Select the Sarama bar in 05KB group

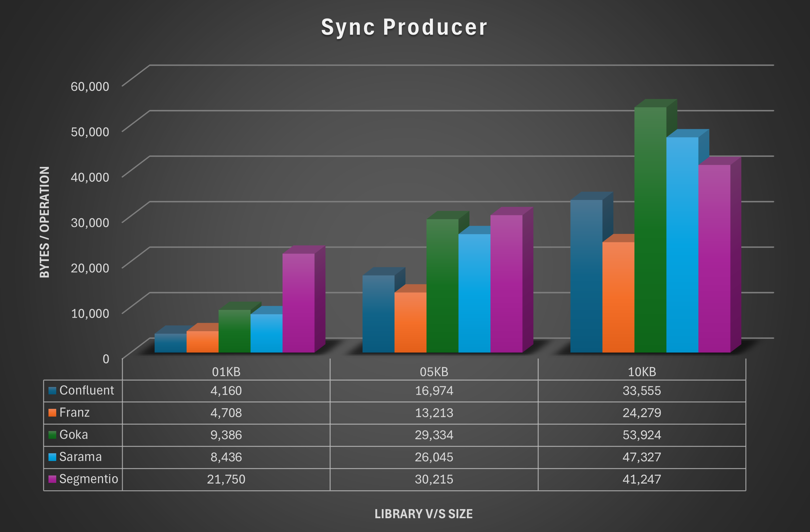[474, 293]
